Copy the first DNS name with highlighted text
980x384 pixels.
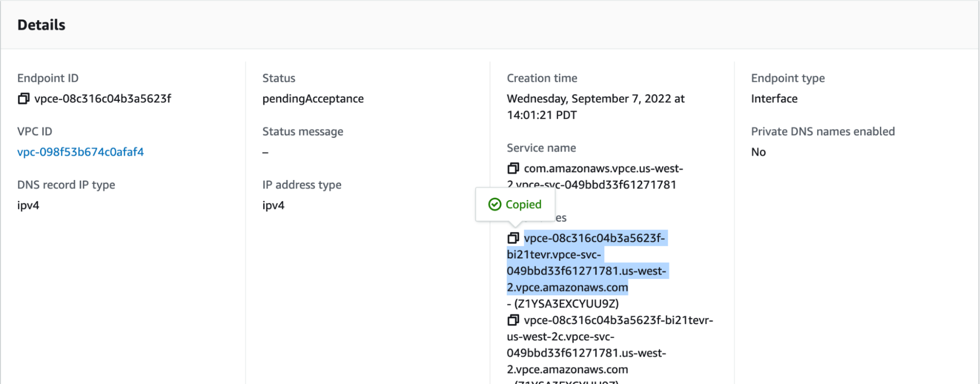[x=513, y=238]
